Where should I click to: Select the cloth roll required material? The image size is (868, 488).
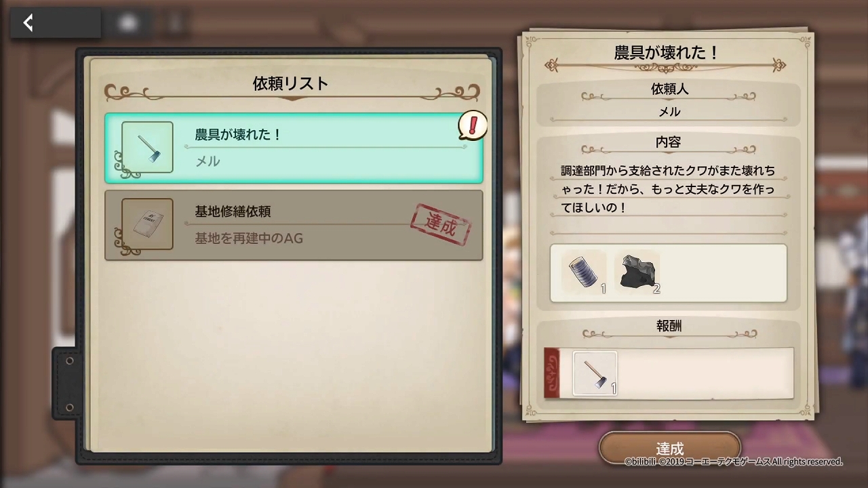pos(584,272)
